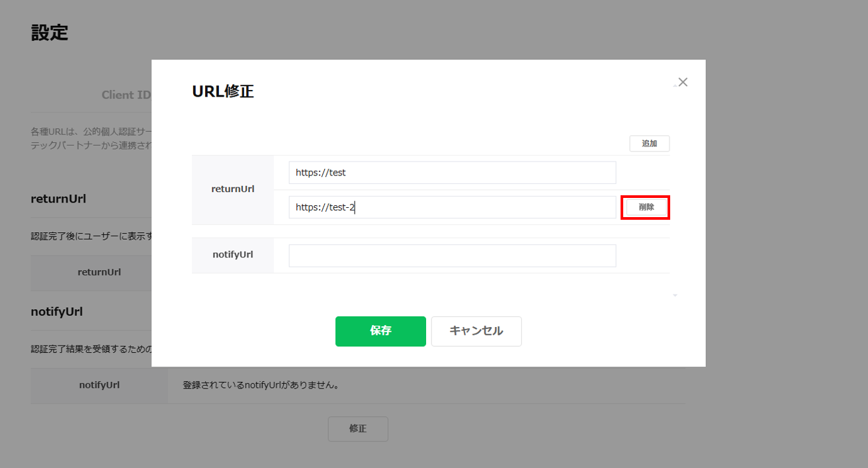Click the 登録されているnotifyUrlがありません message
Image resolution: width=868 pixels, height=468 pixels.
point(261,385)
